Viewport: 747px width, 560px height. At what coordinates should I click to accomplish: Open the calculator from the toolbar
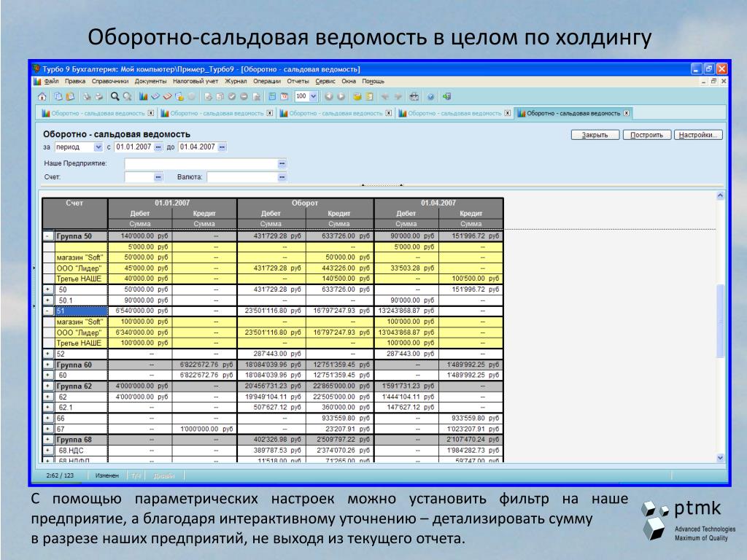272,97
